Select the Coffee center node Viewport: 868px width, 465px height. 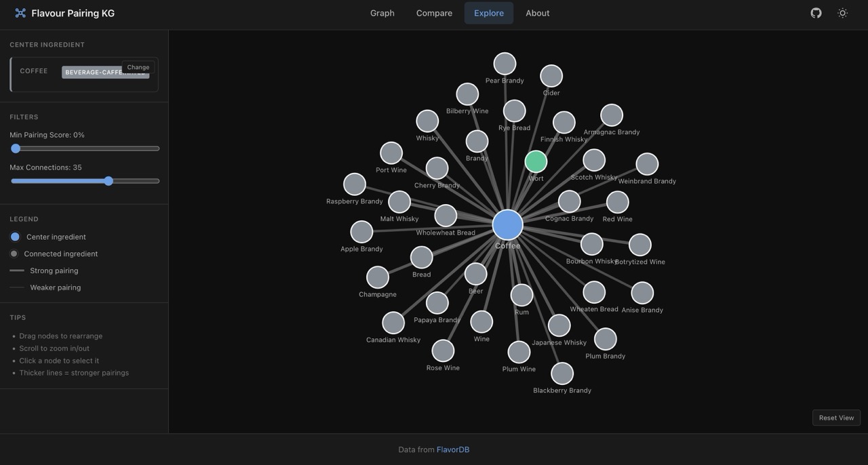[507, 224]
